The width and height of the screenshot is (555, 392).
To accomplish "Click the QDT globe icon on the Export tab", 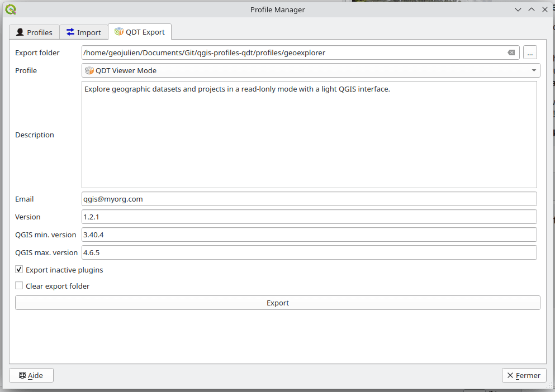I will 119,32.
